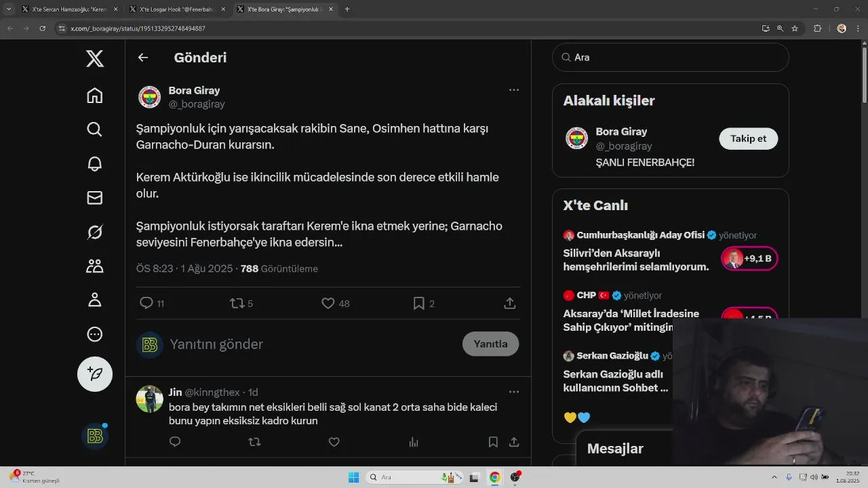The width and height of the screenshot is (868, 488).
Task: Open site information icon in address bar
Action: (62, 28)
